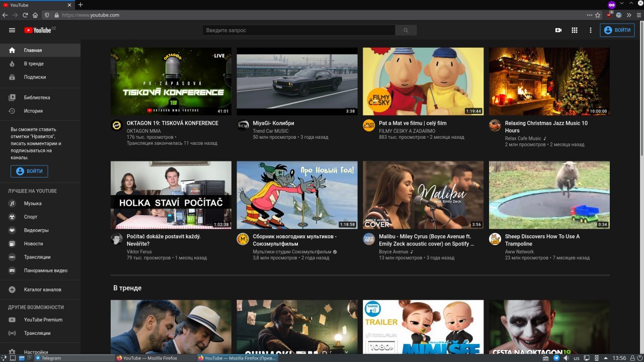Open Подписки in the sidebar
This screenshot has width=644, height=362.
pyautogui.click(x=40, y=77)
